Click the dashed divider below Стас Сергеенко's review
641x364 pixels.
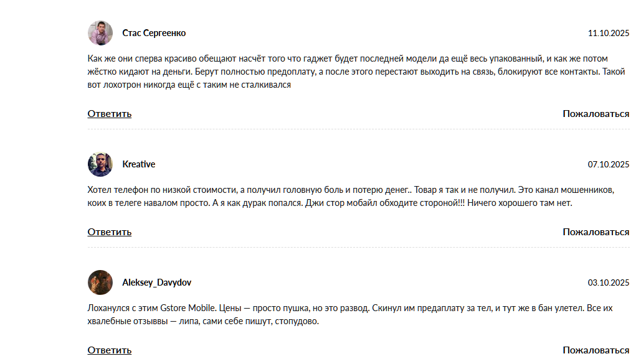[x=358, y=129]
